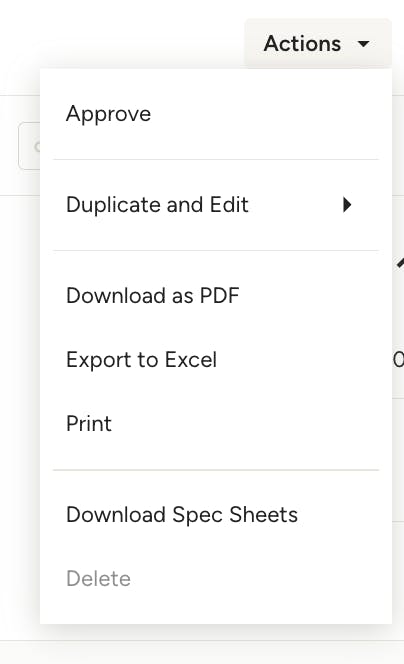
Task: Focus the search field behind the menu
Action: tap(29, 146)
